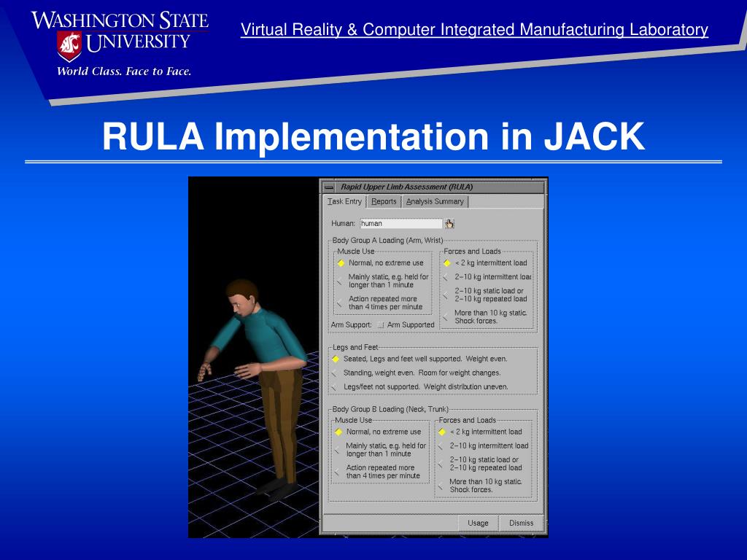Open Virtual Reality & Computer Integrated Manufacturing Laboratory link
Viewport: 747px width, 560px height.
pyautogui.click(x=474, y=29)
